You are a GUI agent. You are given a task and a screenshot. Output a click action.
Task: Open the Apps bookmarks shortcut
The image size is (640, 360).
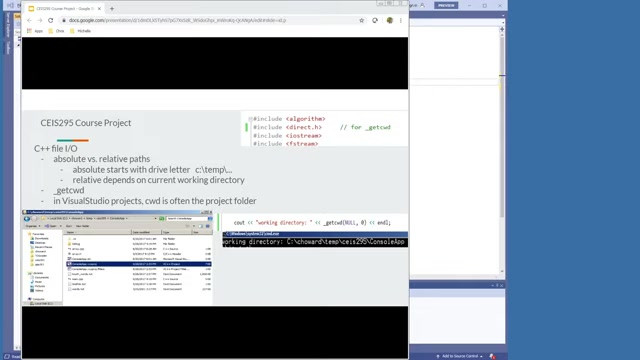(x=35, y=31)
